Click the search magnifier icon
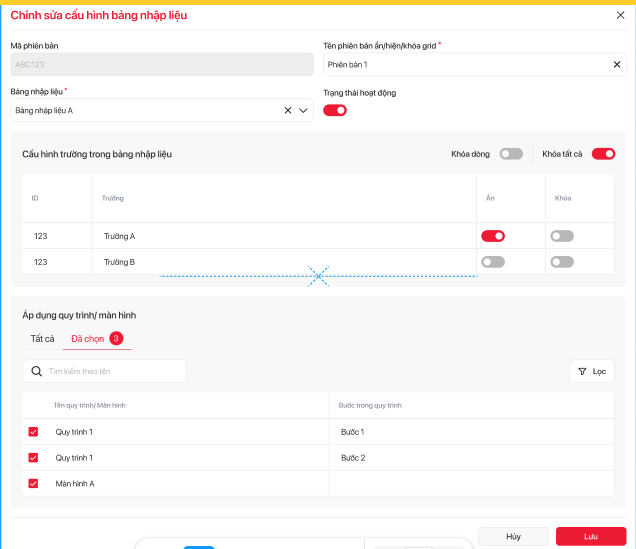The height and width of the screenshot is (549, 636). [x=37, y=371]
